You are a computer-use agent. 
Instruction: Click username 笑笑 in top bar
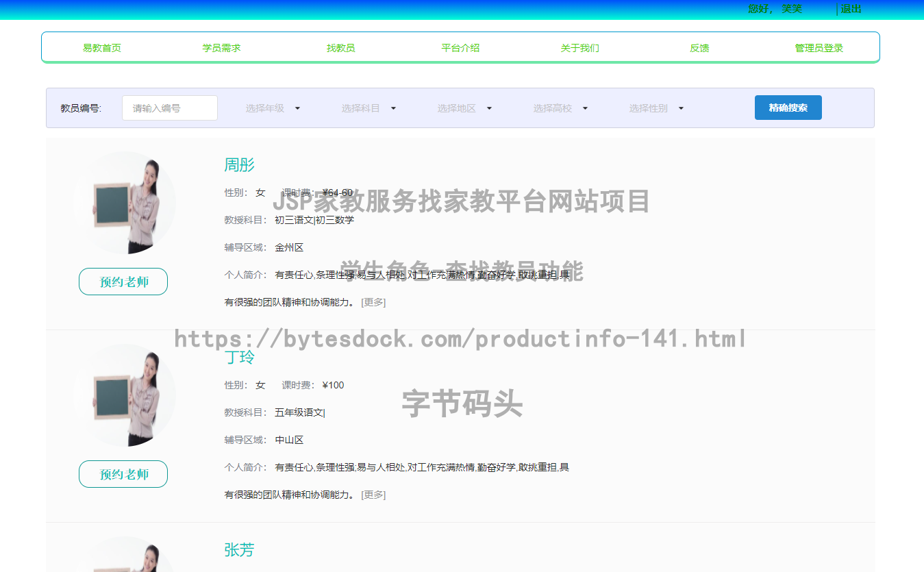[x=792, y=9]
